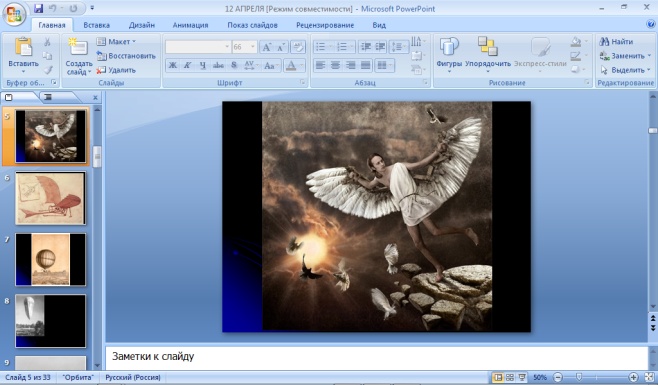This screenshot has width=658, height=385.
Task: Click the zoom slider handle
Action: pos(579,377)
